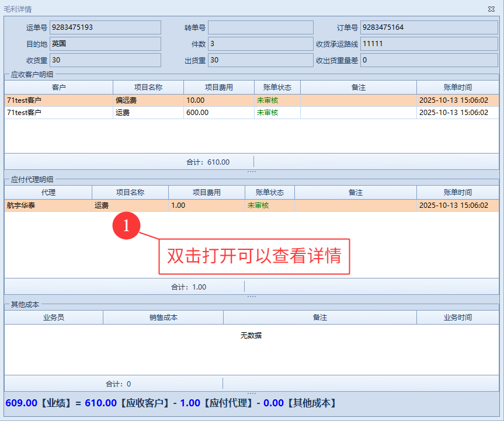Click 账单状态 column header in 应付代理明细
Screen dimensions: 504x425
coord(270,192)
